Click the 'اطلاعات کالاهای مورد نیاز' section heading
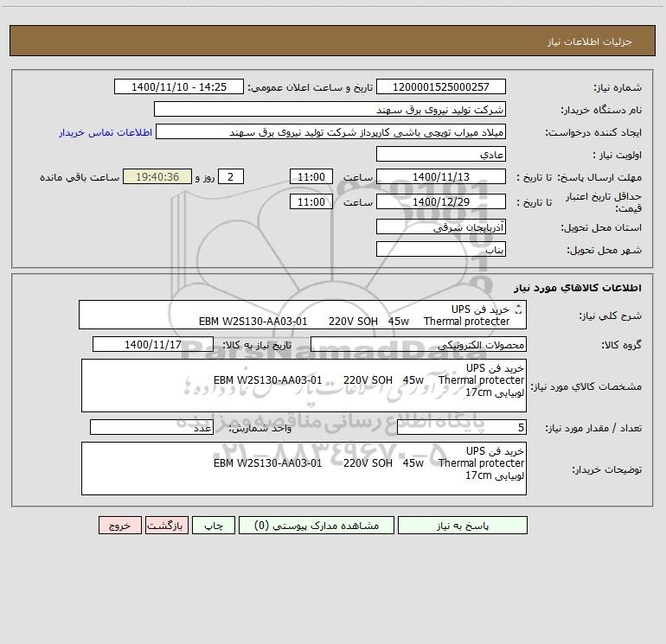This screenshot has width=666, height=644. 578,287
